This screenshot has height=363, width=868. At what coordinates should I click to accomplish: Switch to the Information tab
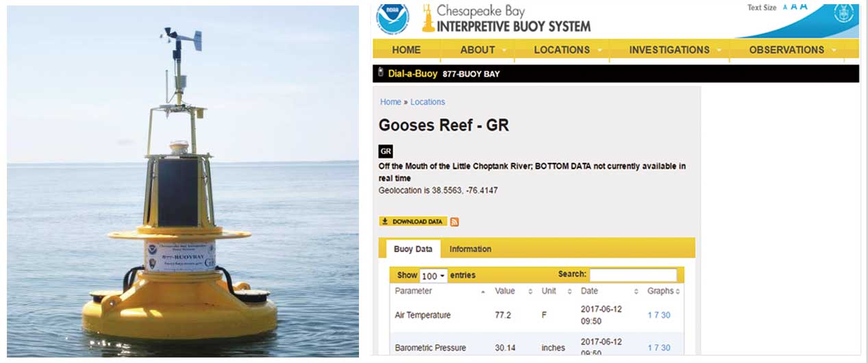470,249
